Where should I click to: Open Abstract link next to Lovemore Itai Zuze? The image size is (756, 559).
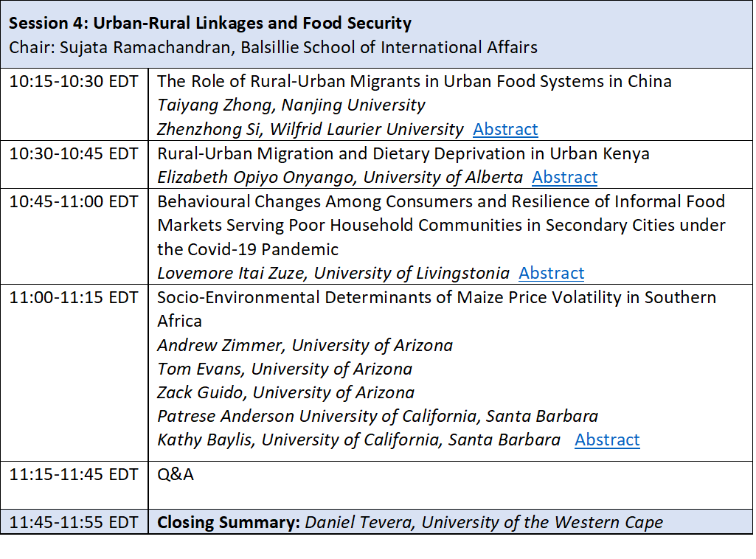tap(551, 273)
